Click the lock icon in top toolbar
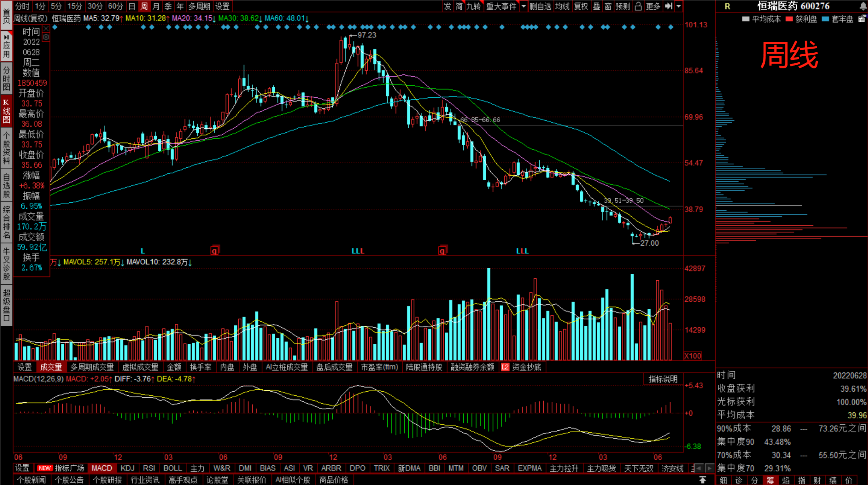Screen dimensions: 868x485 click(638, 6)
